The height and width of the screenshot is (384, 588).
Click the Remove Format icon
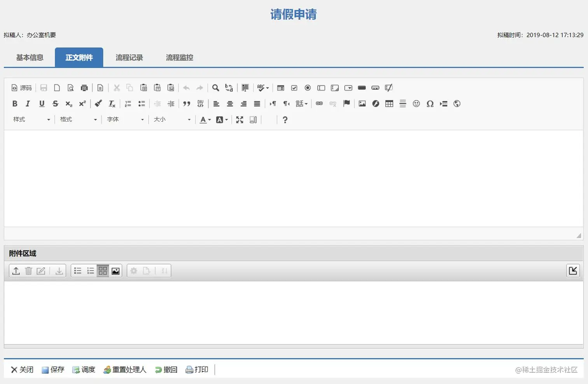pyautogui.click(x=112, y=104)
